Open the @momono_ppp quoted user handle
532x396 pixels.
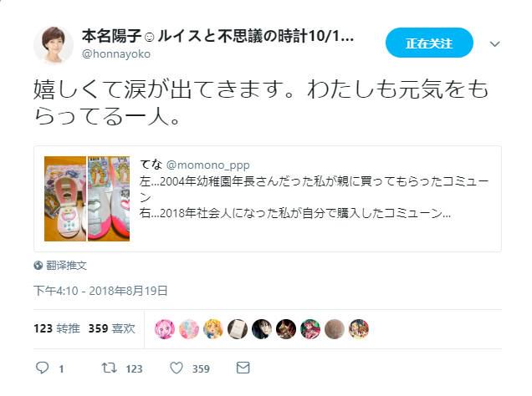click(207, 165)
